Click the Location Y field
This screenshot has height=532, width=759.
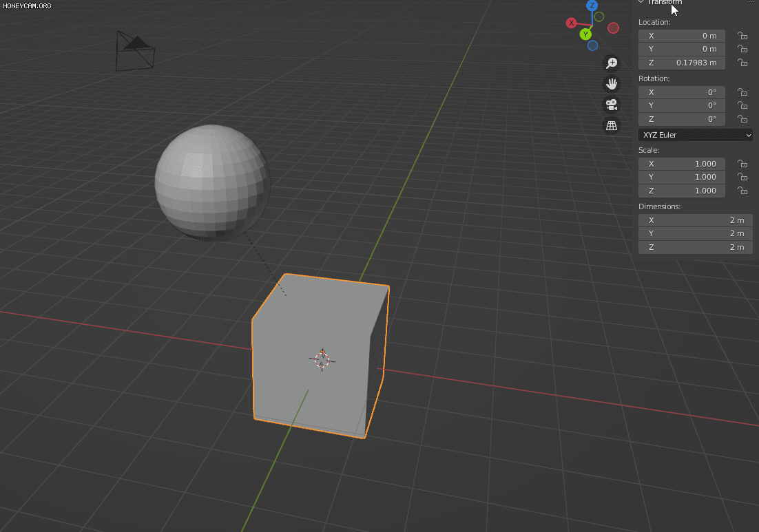point(682,49)
